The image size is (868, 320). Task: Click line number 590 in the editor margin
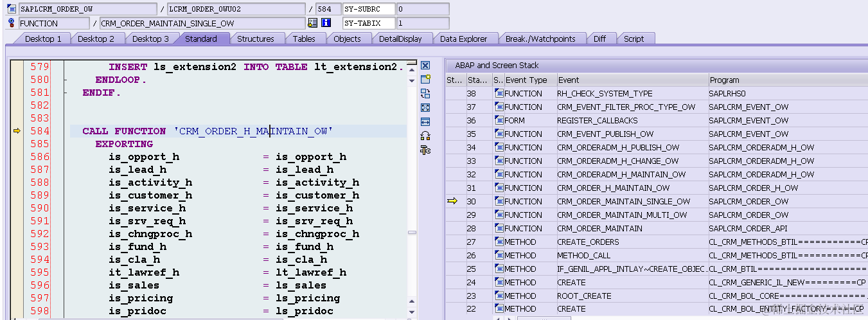(x=39, y=208)
